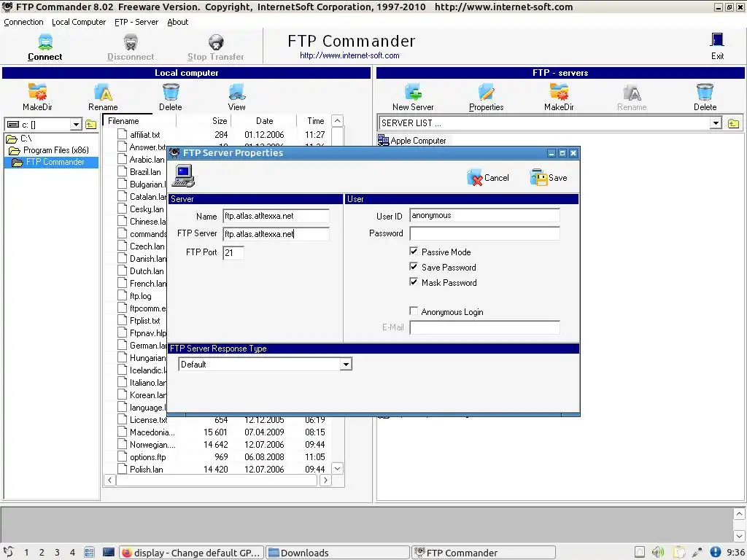747x560 pixels.
Task: Click show desktop icon in taskbar
Action: pyautogui.click(x=89, y=553)
